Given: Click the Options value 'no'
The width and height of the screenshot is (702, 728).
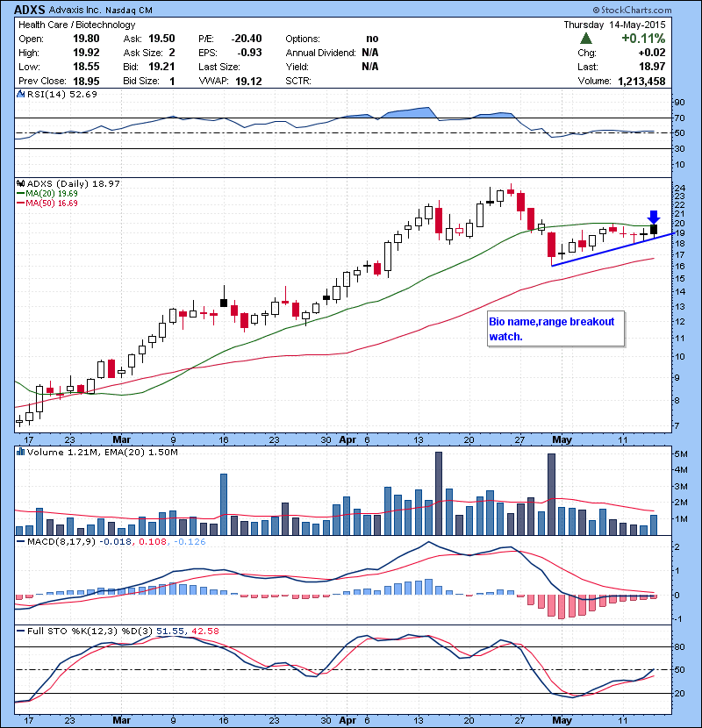Looking at the screenshot, I should [x=372, y=39].
